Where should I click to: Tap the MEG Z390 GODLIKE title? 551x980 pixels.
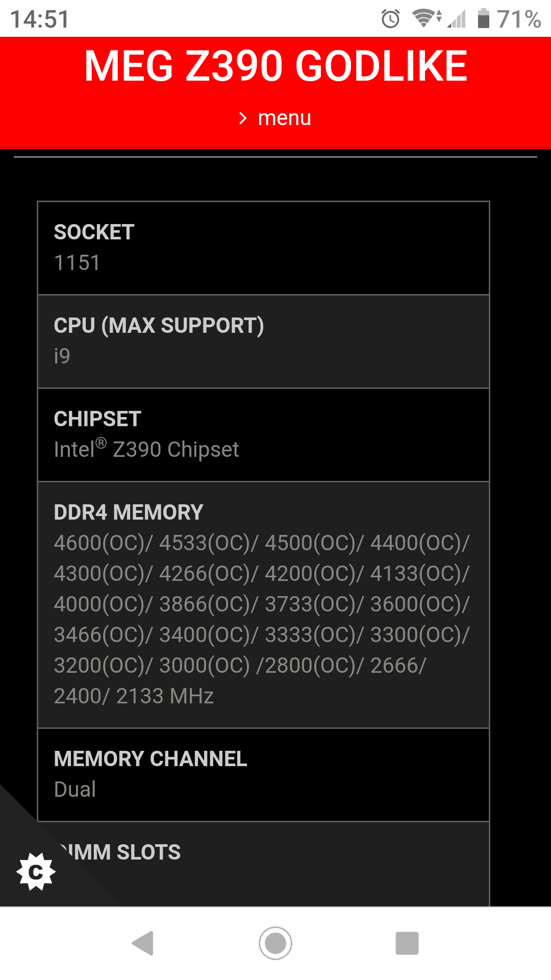(275, 66)
